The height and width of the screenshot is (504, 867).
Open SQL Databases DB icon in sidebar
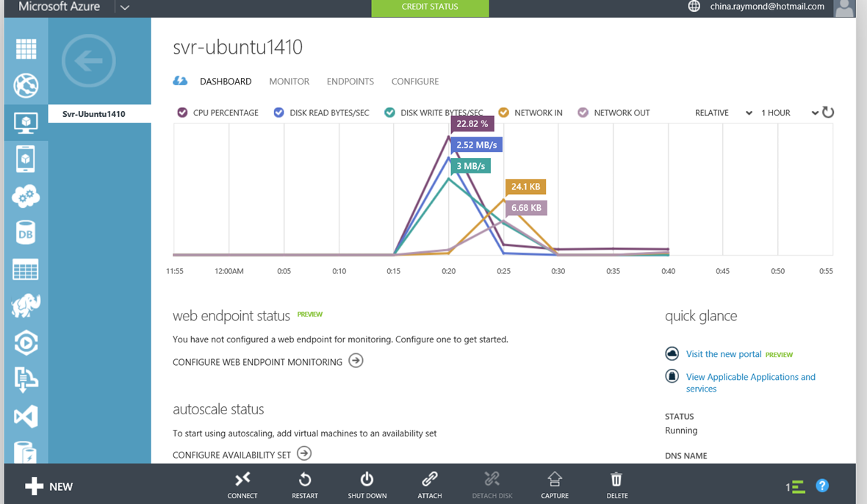click(x=26, y=233)
